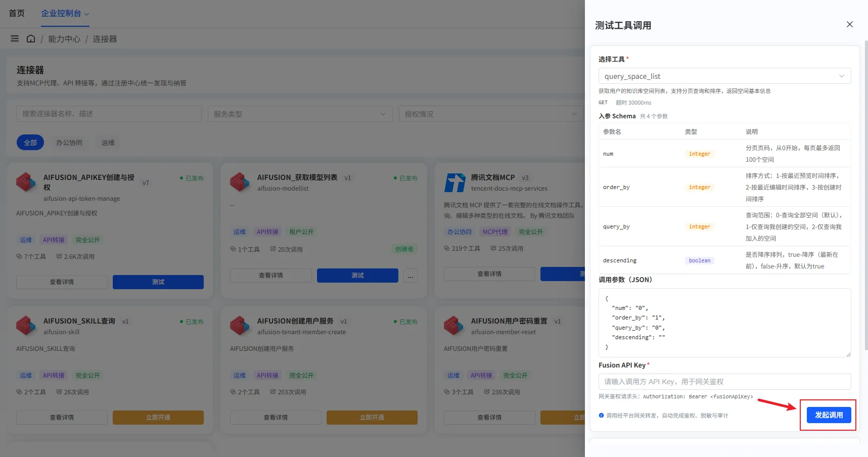This screenshot has height=457, width=868.
Task: Click the AIFUSION_获取模型列表 connector icon
Action: pos(240,182)
